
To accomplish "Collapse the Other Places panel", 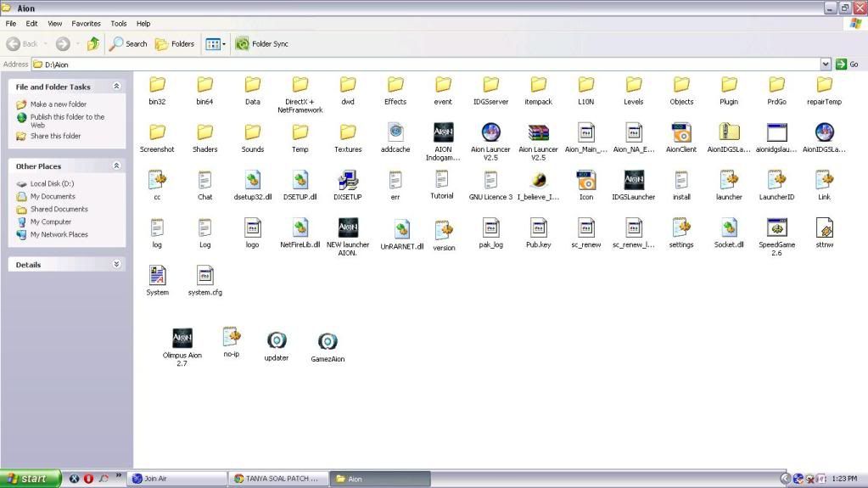I will [116, 165].
